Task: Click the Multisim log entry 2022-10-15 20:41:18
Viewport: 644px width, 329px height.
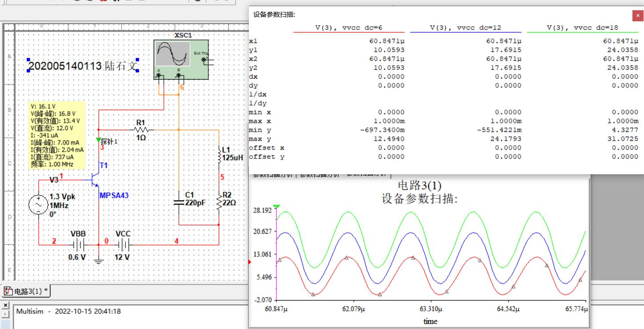Action: click(x=69, y=311)
